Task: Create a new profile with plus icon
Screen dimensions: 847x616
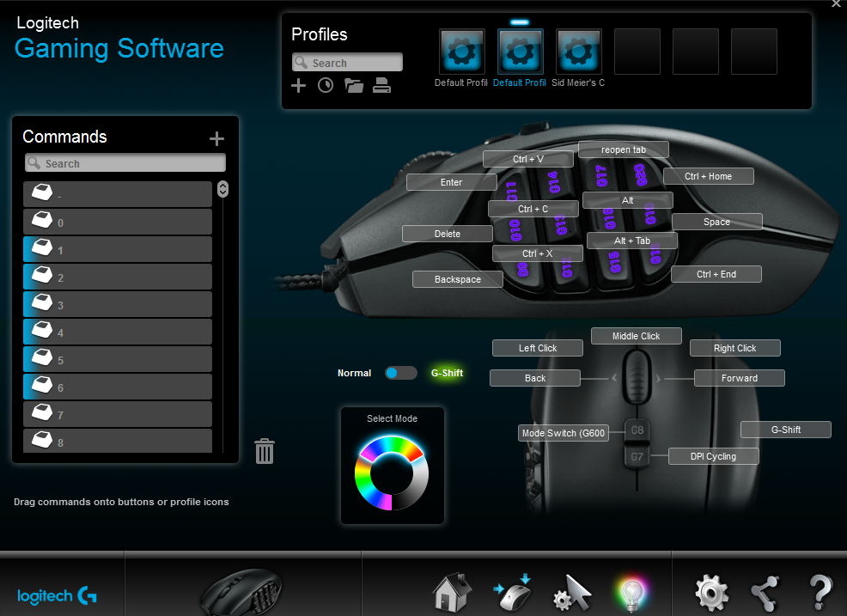Action: tap(298, 85)
